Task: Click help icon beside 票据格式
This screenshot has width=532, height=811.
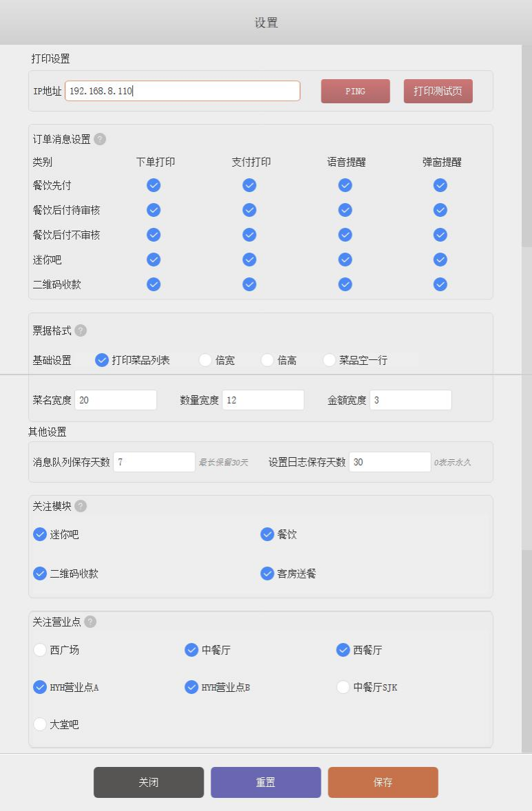Action: pos(81,330)
